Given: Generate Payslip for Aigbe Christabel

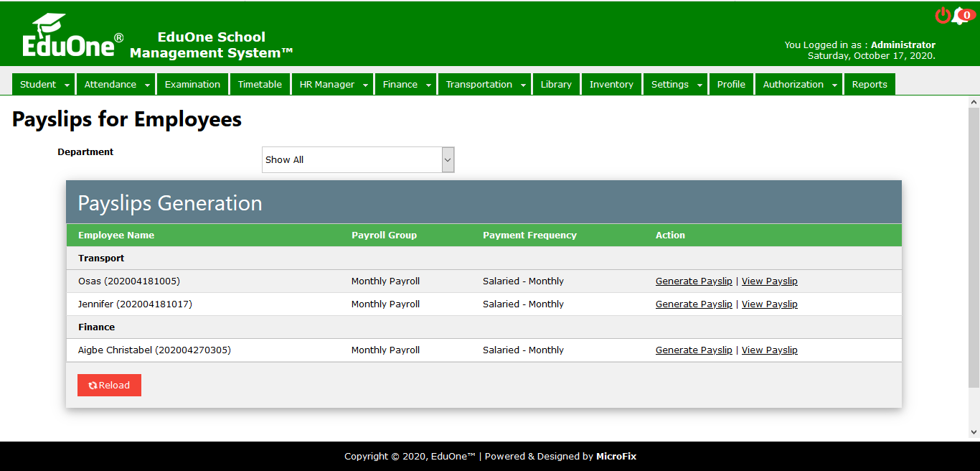Looking at the screenshot, I should 694,350.
